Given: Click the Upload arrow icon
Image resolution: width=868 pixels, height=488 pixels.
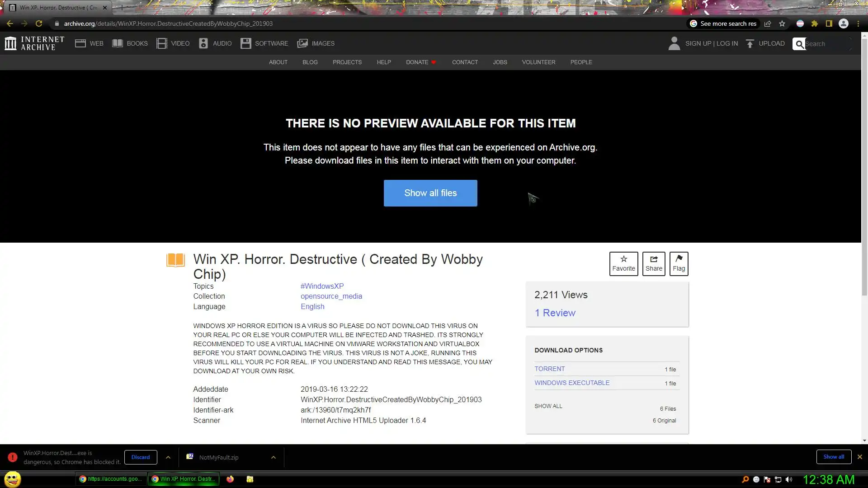Looking at the screenshot, I should click(750, 43).
